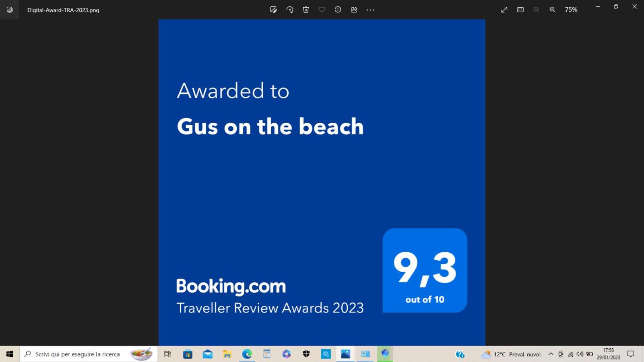Zoom in with the magnifier plus icon

tap(553, 10)
